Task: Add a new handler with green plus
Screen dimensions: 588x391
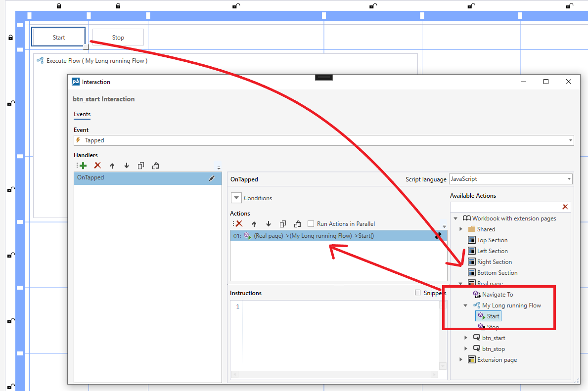Action: (x=83, y=166)
